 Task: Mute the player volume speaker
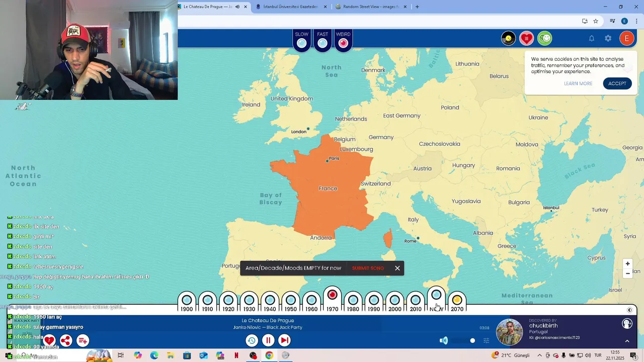[x=444, y=340]
